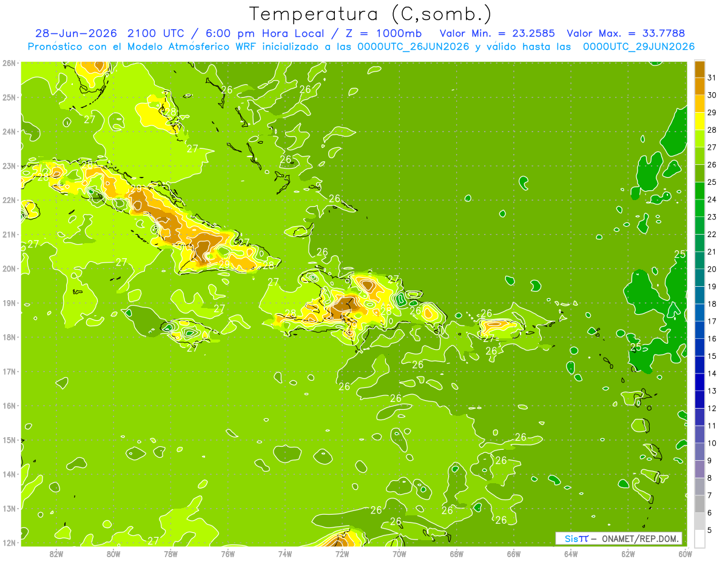Click the latitude axis label "23N"

9,166
